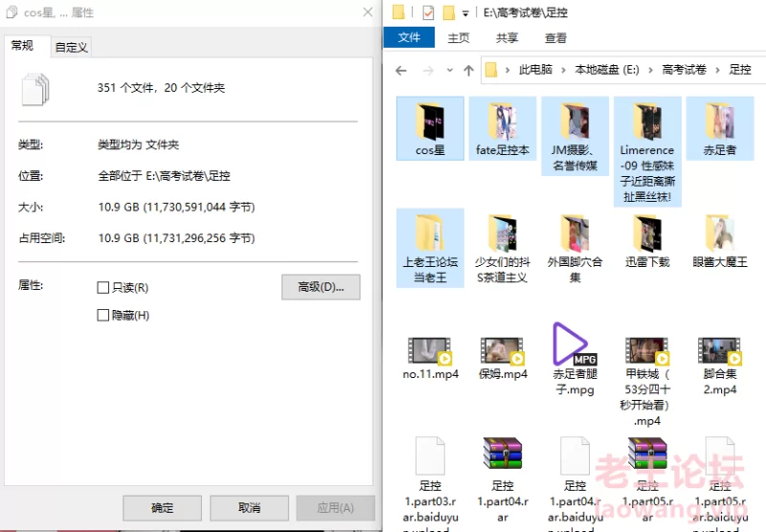This screenshot has width=766, height=532.
Task: Open recent locations dropdown arrow
Action: pos(449,71)
